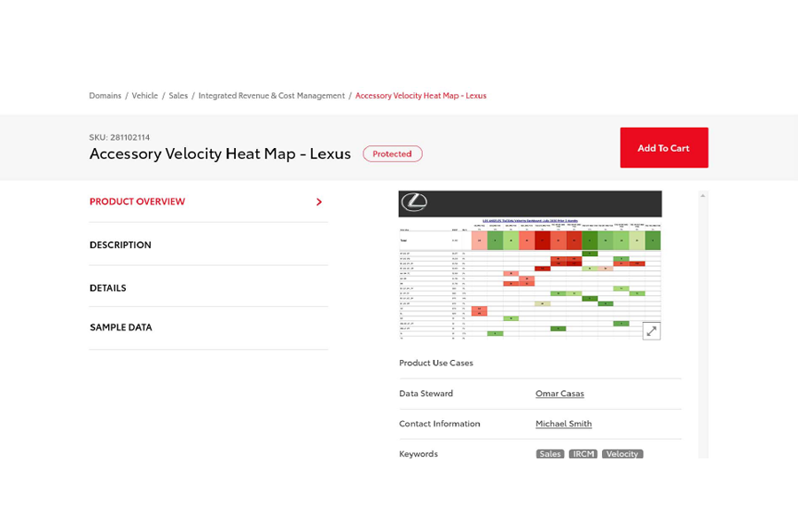Open Integrated Revenue & Cost Management breadcrumb
The height and width of the screenshot is (532, 798).
[271, 96]
